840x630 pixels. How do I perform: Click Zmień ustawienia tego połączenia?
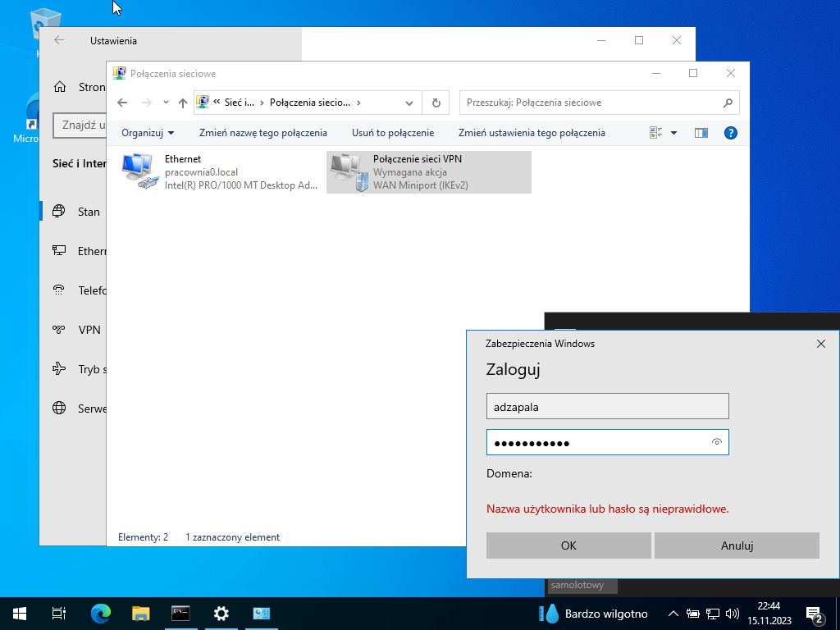click(x=532, y=133)
